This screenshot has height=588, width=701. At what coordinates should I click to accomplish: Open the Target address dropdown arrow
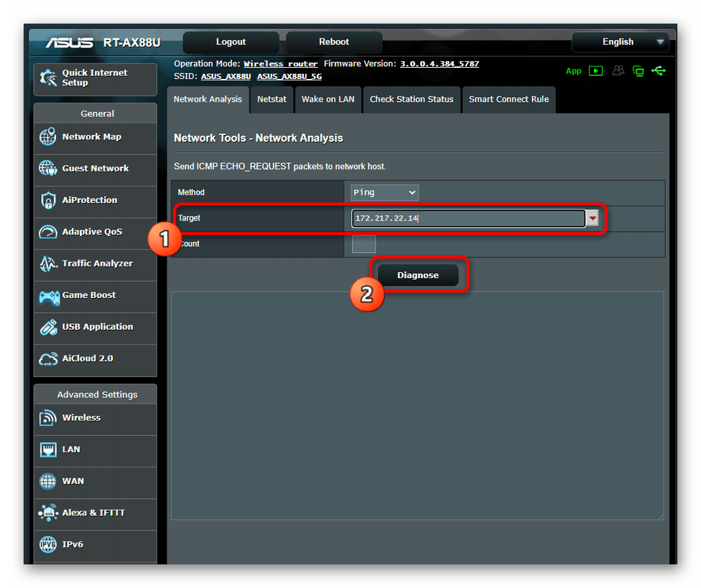(593, 218)
